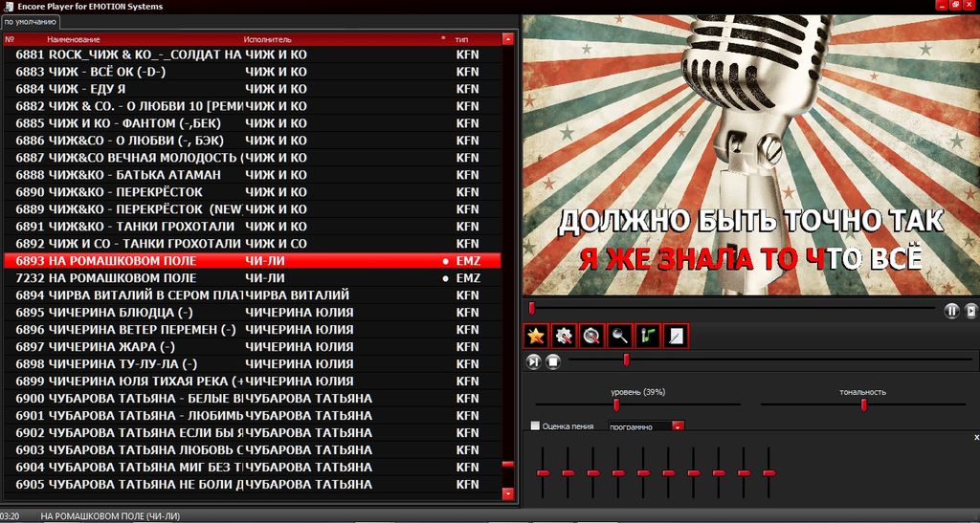Click the тональность slider handle

point(863,404)
